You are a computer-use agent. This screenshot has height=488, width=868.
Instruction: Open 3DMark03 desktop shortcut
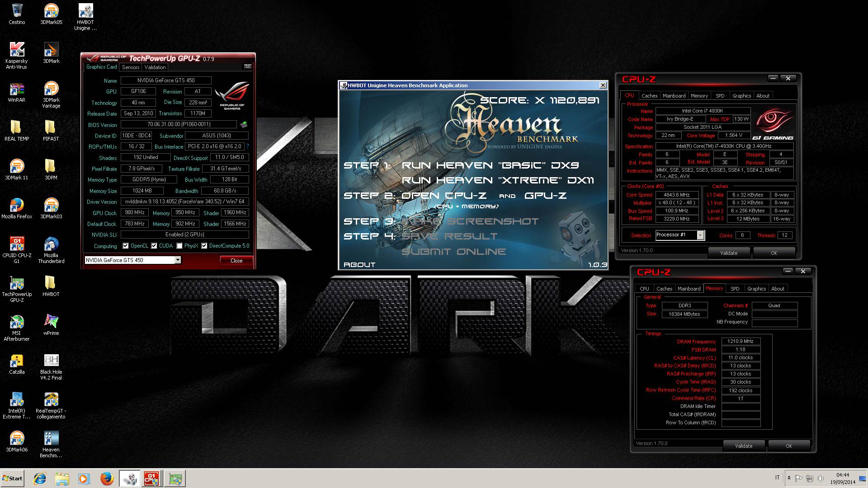click(51, 208)
